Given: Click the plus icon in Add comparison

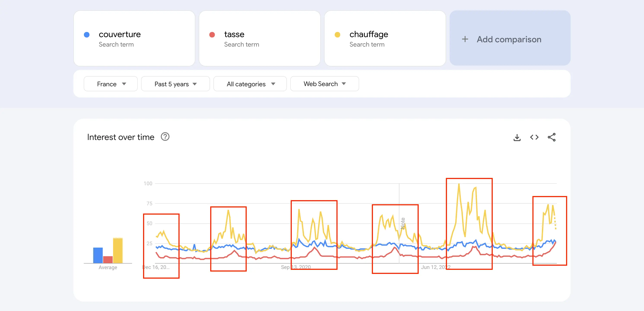Looking at the screenshot, I should click(x=465, y=39).
